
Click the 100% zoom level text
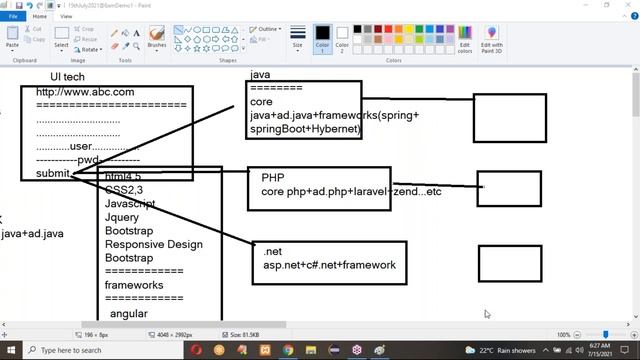[x=563, y=335]
